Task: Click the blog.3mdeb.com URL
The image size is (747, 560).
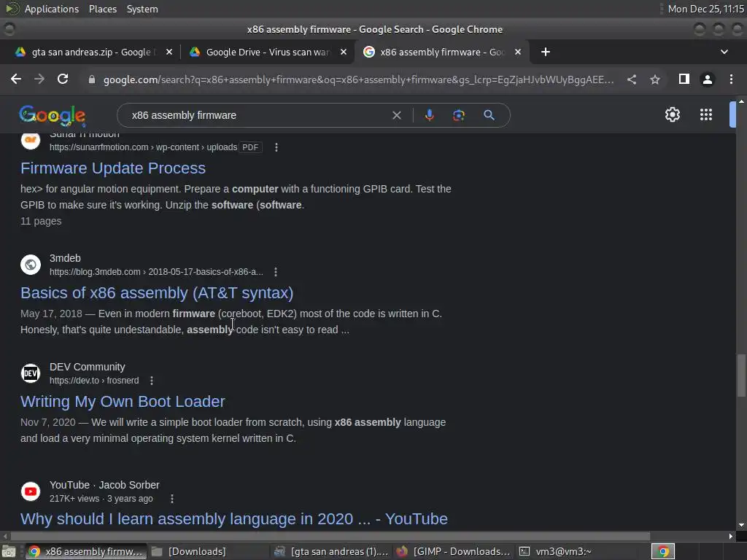Action: click(x=156, y=272)
